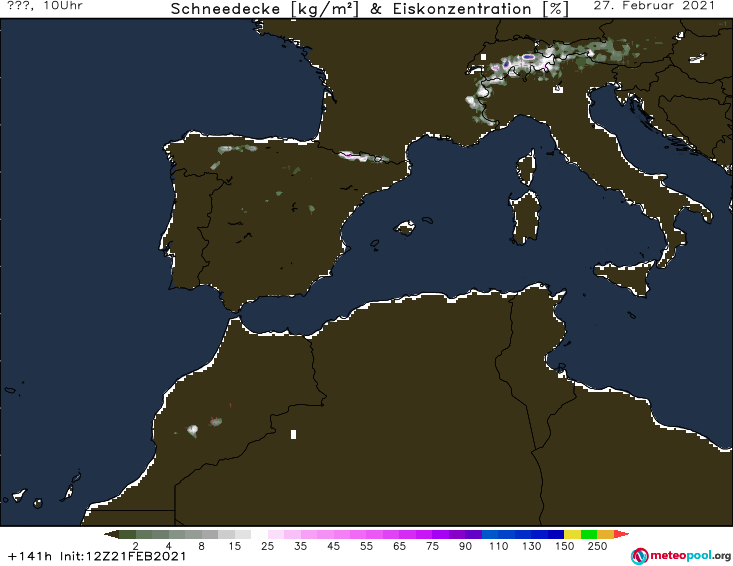Click the yellow legend color swatch
The width and height of the screenshot is (733, 566).
click(572, 534)
